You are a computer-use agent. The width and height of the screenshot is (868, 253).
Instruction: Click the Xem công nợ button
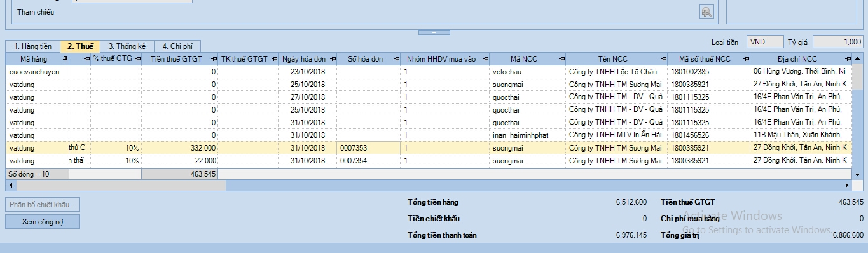click(x=43, y=221)
